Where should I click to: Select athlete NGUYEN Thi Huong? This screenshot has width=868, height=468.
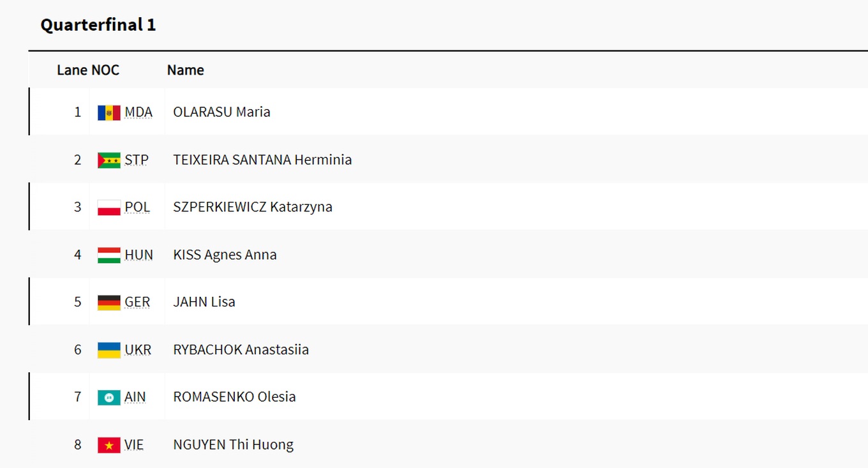click(233, 444)
